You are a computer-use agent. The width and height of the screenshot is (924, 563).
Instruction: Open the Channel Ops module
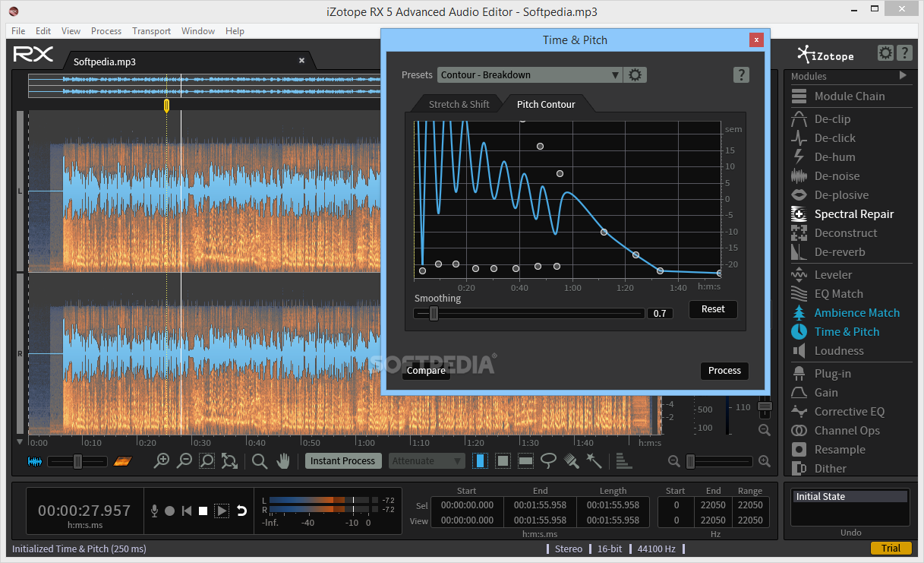tap(847, 431)
